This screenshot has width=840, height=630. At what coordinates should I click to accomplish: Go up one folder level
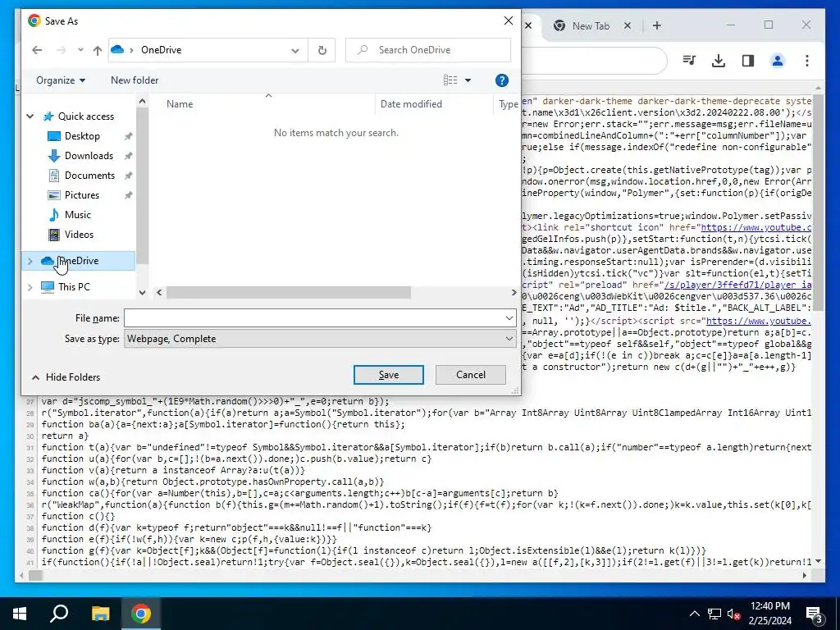point(98,50)
